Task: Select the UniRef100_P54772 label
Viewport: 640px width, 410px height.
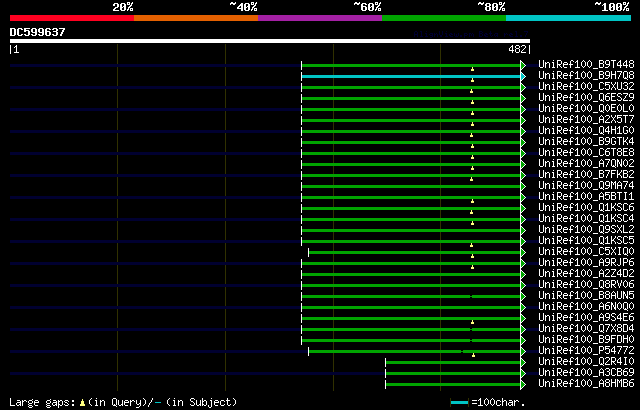Action: pyautogui.click(x=586, y=351)
